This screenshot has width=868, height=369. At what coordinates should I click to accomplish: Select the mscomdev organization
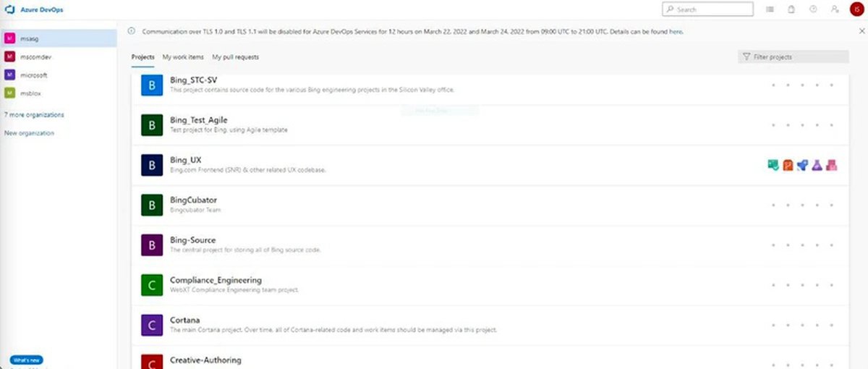click(x=33, y=56)
